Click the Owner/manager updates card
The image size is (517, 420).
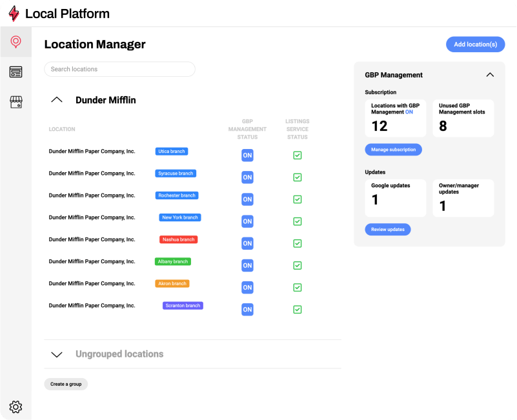pyautogui.click(x=463, y=198)
